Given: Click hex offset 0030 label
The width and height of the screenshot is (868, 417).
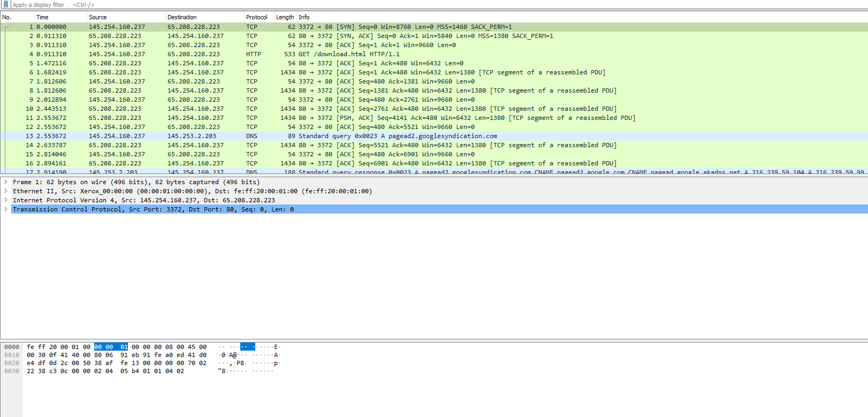Looking at the screenshot, I should click(12, 371).
